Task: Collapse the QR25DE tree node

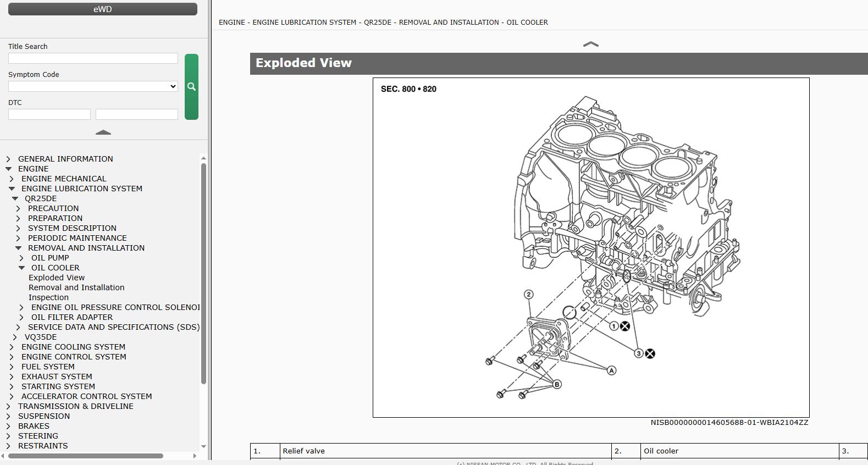Action: pos(15,198)
